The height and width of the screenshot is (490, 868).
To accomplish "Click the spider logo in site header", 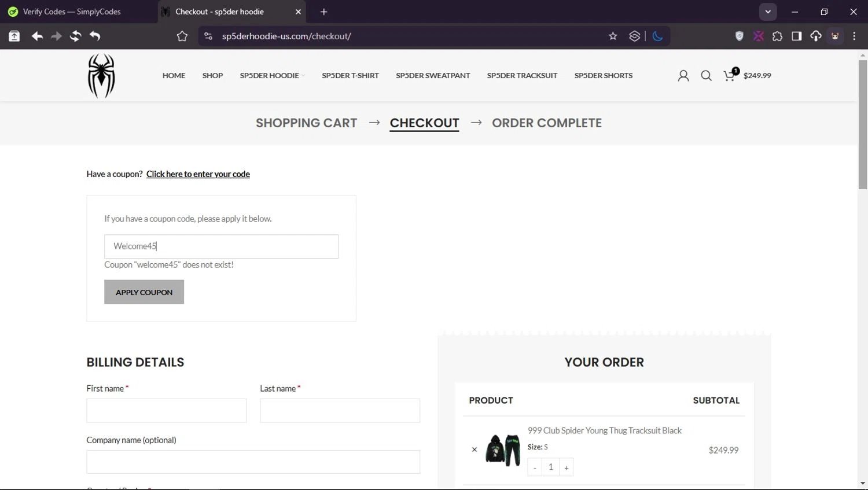I will click(101, 76).
